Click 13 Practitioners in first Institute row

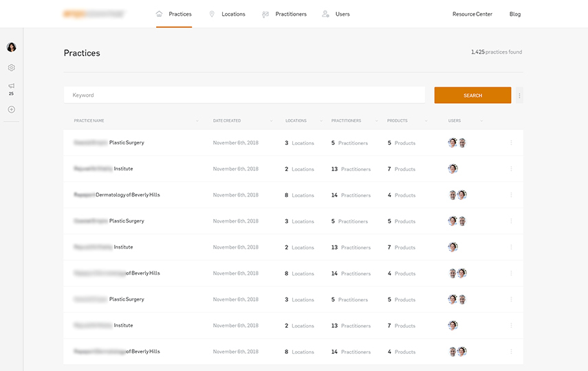click(x=351, y=169)
